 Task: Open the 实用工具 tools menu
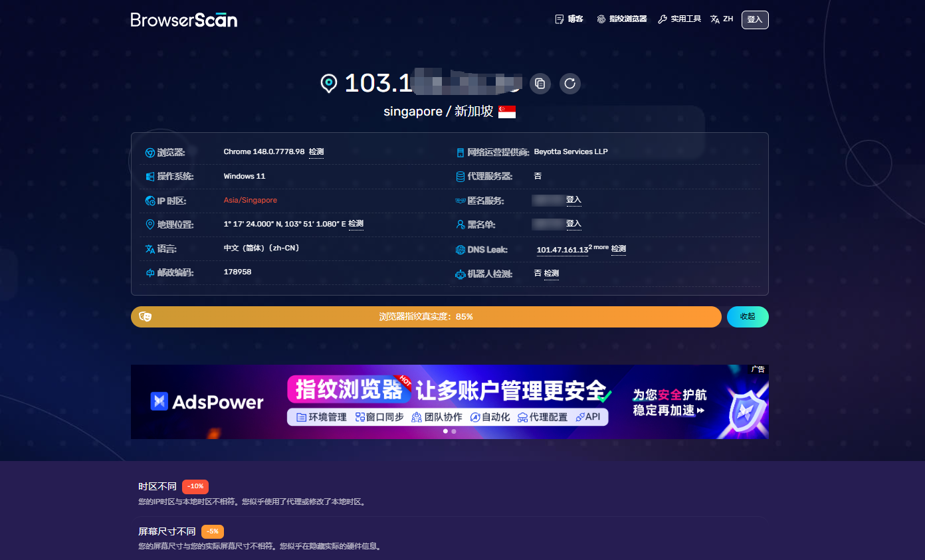click(x=679, y=19)
